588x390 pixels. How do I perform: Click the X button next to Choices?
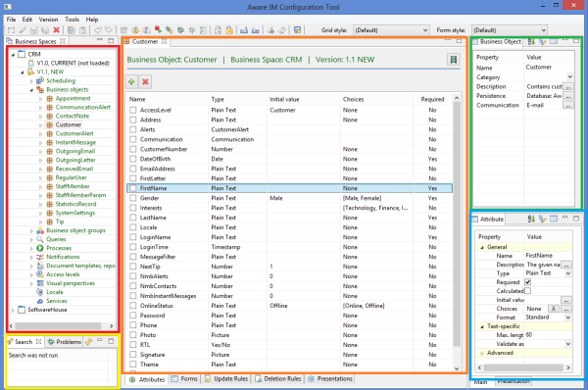(x=554, y=309)
